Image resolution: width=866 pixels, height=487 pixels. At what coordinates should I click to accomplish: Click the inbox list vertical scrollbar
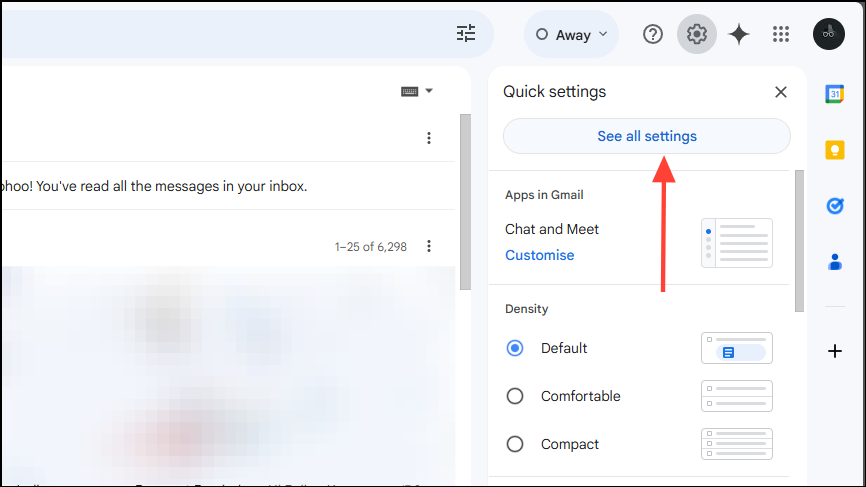coord(466,202)
